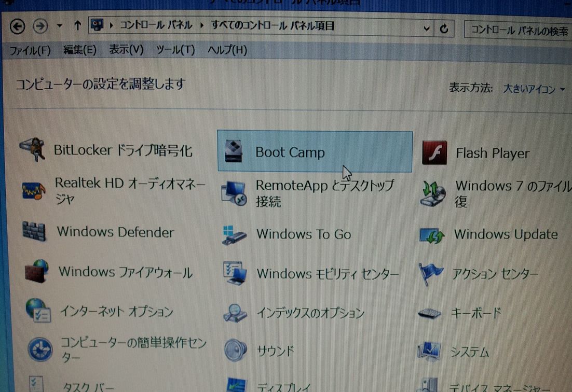Expand the root breadcrumb arrow before コントロール パネル
572x392 pixels.
click(x=111, y=25)
